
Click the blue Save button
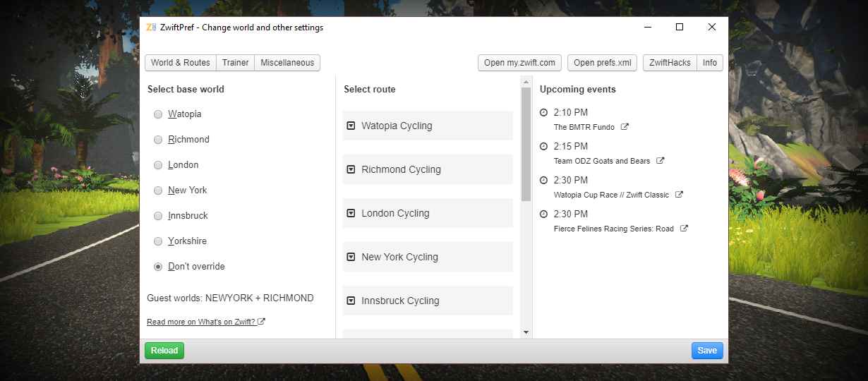707,351
